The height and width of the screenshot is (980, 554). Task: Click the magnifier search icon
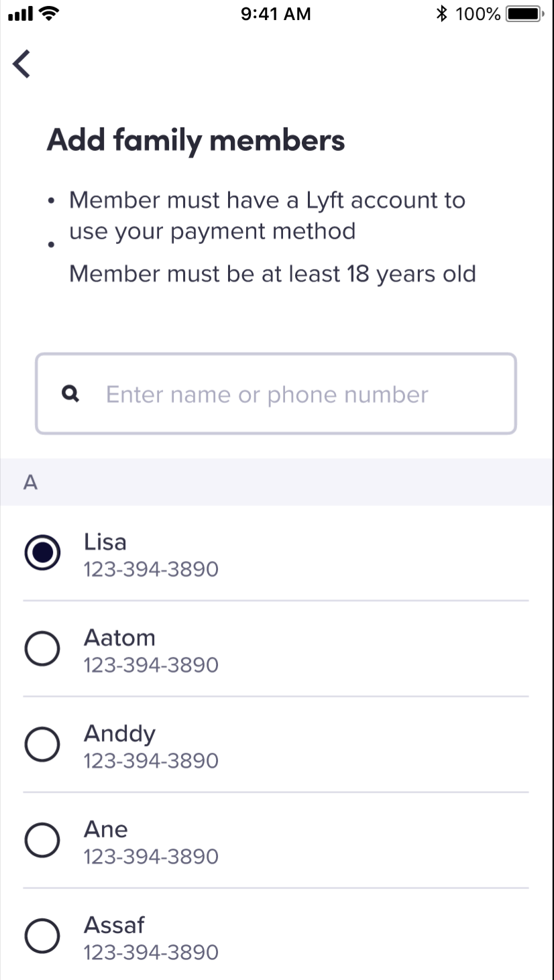pos(70,394)
